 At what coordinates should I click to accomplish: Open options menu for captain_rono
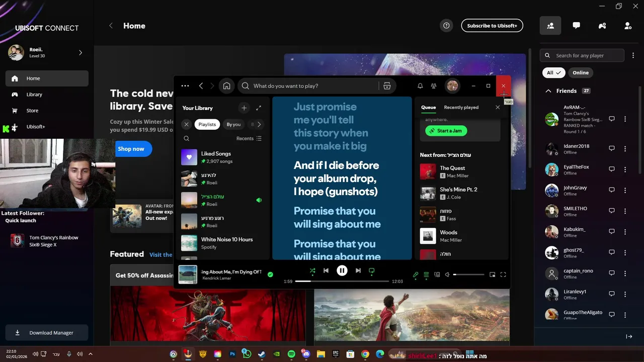coord(625,273)
